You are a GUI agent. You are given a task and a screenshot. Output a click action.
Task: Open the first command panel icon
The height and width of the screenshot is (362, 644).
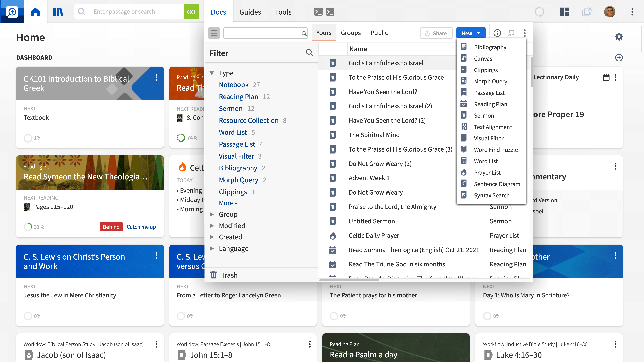(x=318, y=12)
